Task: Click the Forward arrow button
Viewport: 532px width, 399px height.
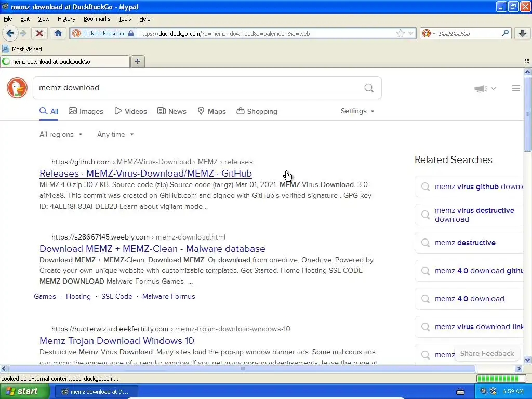Action: point(23,33)
